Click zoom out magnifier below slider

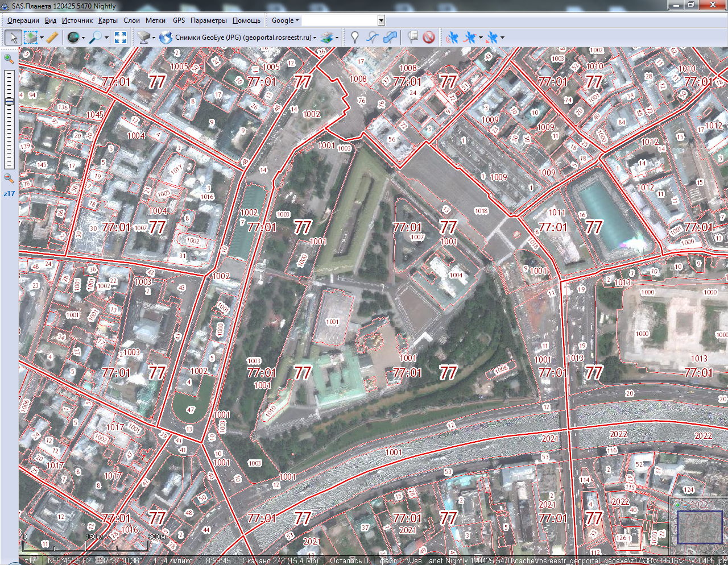[x=9, y=178]
